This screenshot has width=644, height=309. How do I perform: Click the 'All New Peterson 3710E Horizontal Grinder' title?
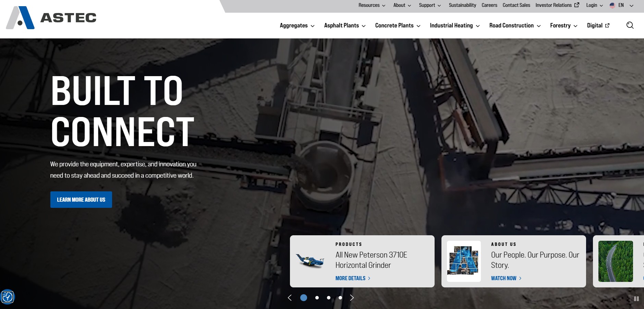pyautogui.click(x=371, y=260)
